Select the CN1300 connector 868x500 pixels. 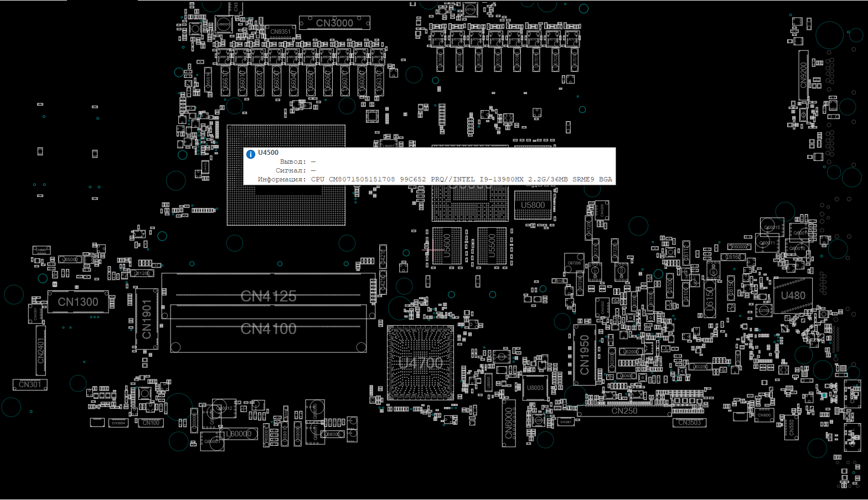pos(78,302)
